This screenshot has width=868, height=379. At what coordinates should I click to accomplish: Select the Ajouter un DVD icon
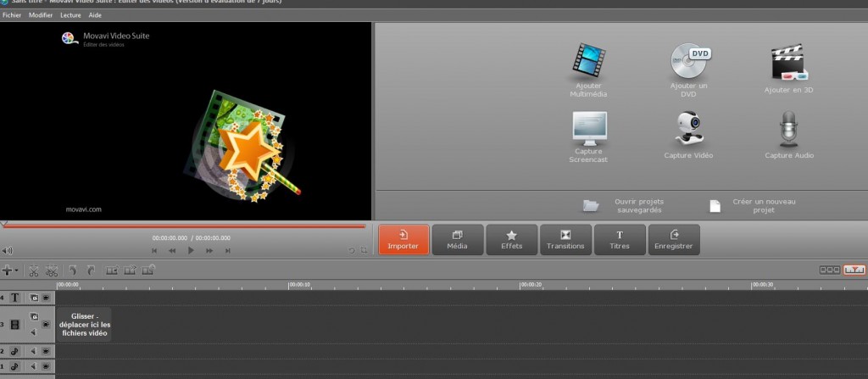click(x=689, y=60)
